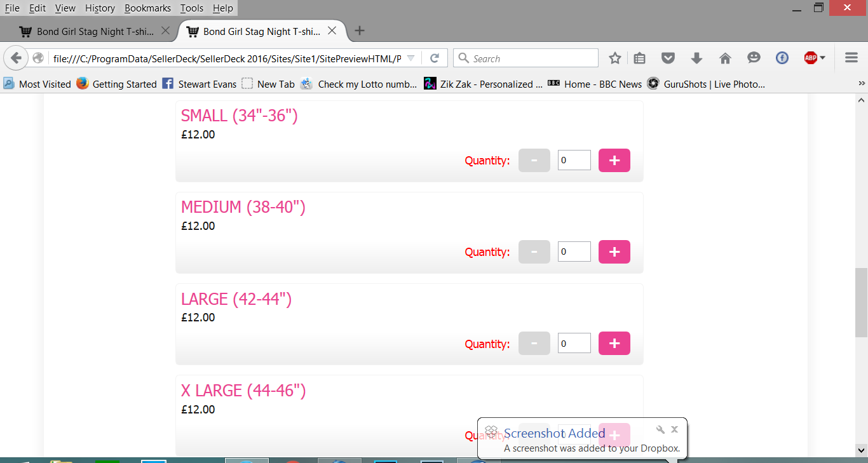Go to the Home page icon
The width and height of the screenshot is (868, 463).
click(x=725, y=58)
